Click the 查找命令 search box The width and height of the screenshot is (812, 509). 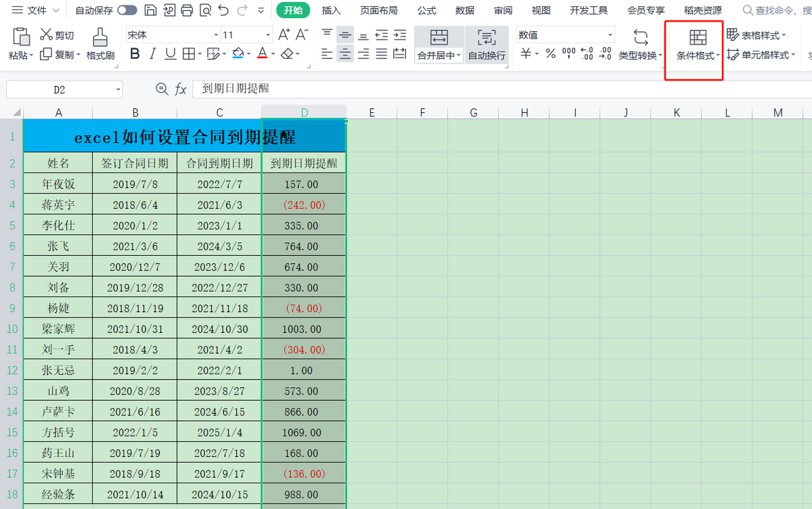tap(777, 10)
